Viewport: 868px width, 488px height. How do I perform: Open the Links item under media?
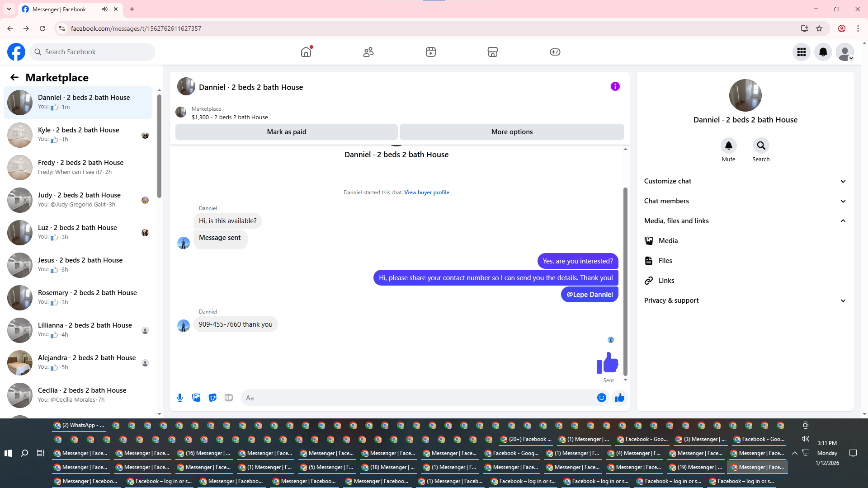(666, 281)
